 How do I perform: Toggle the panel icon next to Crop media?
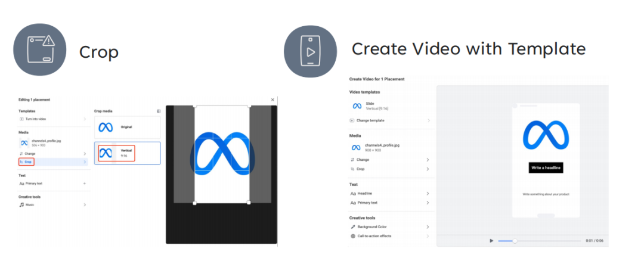[x=159, y=111]
